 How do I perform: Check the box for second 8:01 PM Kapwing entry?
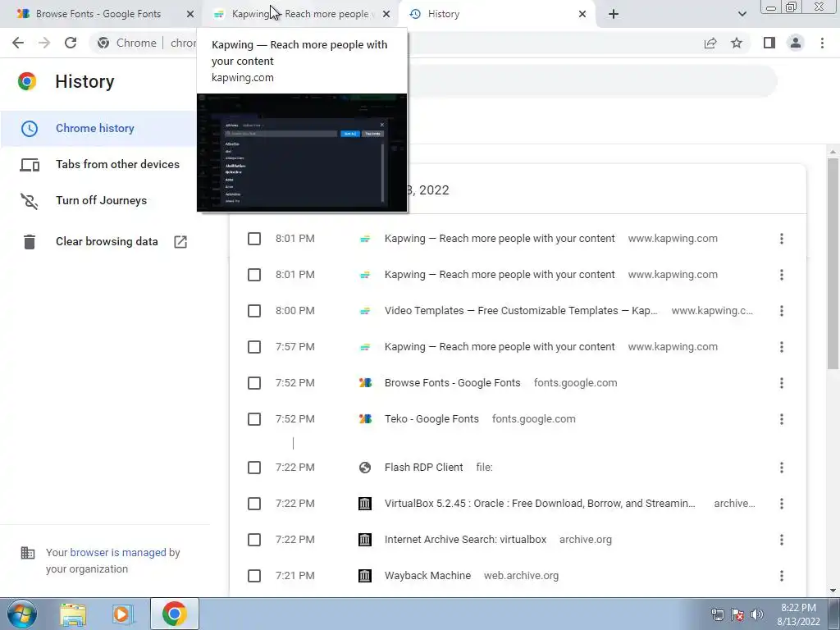click(254, 275)
